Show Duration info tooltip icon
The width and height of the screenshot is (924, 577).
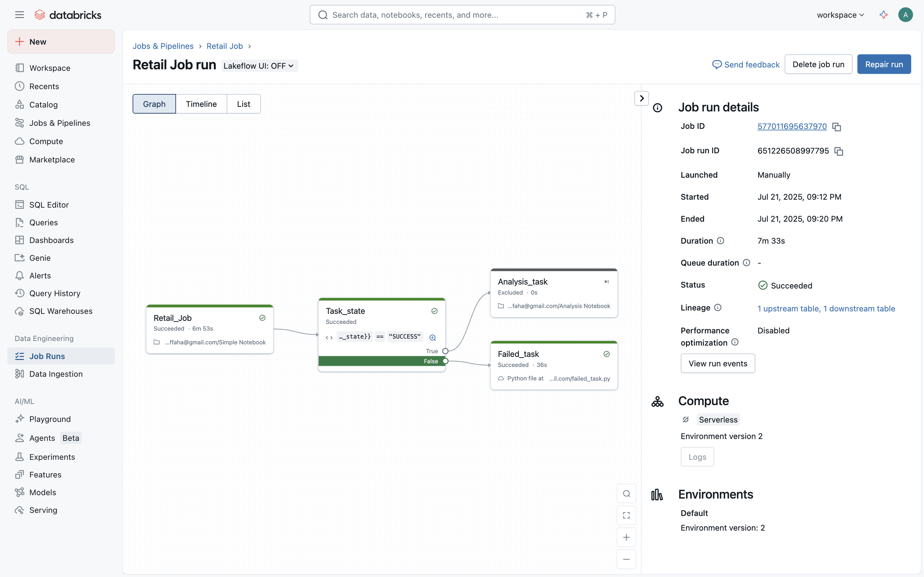pyautogui.click(x=721, y=241)
